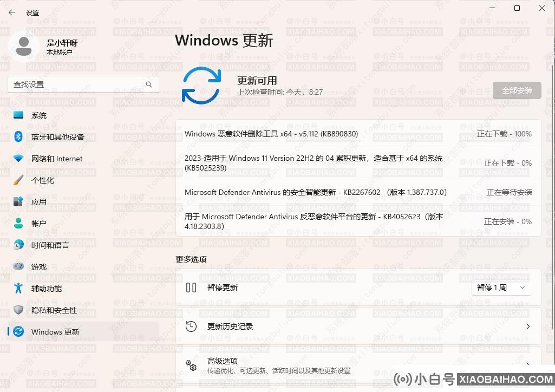Click the update history clock icon
Screen dimensions: 555x392
point(191,326)
